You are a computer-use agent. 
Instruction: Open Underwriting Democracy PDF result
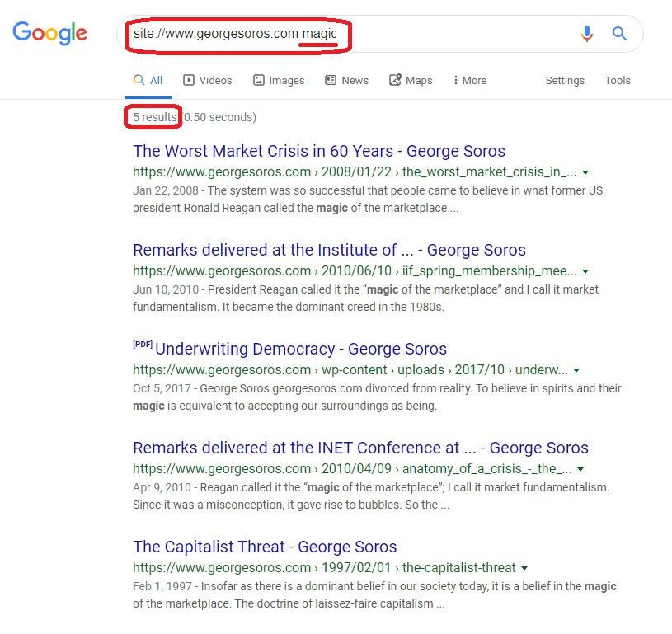(301, 349)
